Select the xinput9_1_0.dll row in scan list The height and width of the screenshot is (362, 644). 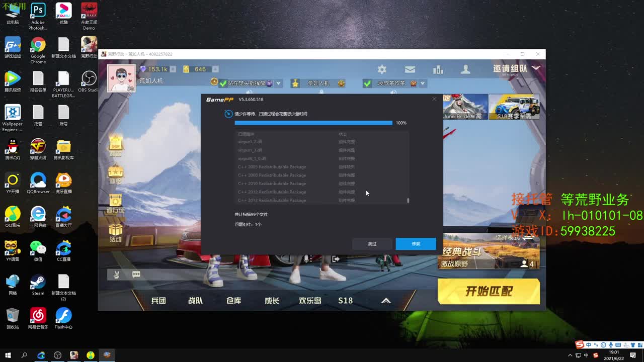[322, 158]
